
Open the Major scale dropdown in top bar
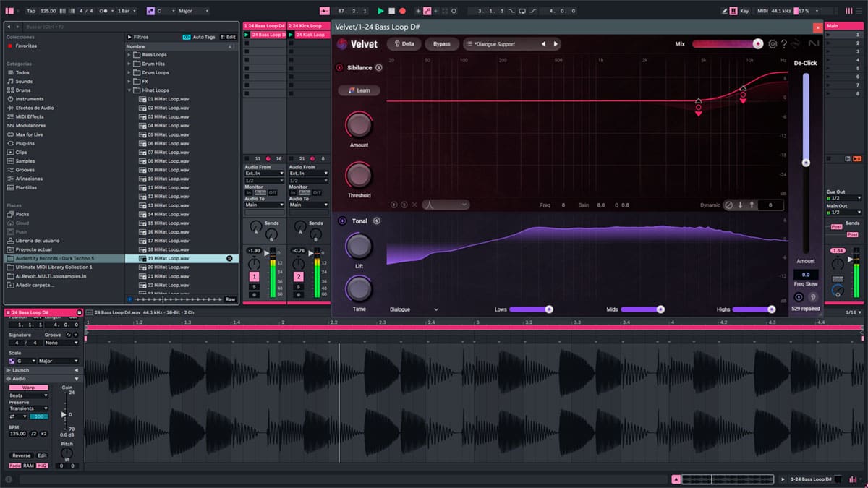coord(193,11)
